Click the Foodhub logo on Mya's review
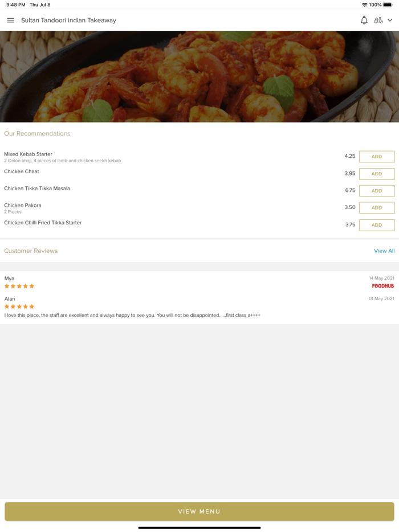Screen dimensions: 399x532 [x=383, y=286]
